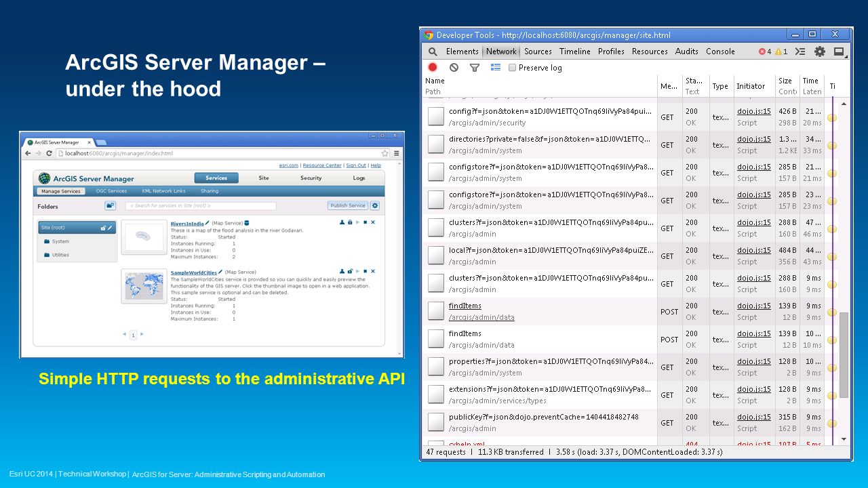
Task: Delete the RiversInIndia service
Action: click(x=372, y=222)
